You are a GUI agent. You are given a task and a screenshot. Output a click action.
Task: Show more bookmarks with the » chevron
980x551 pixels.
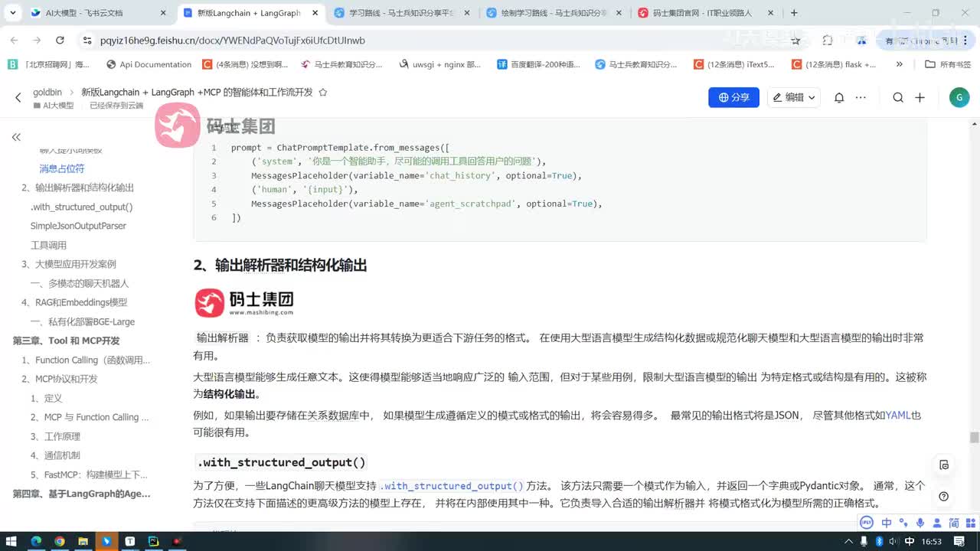(899, 64)
